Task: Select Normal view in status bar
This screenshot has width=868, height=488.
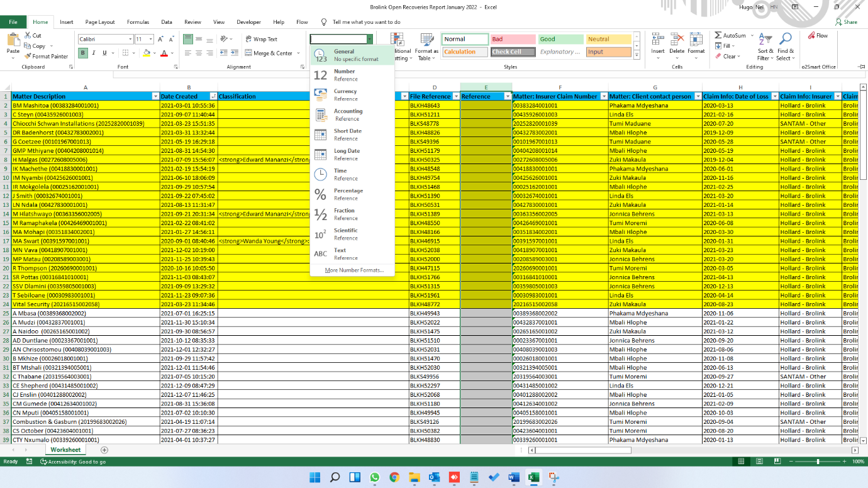Action: coord(742,462)
